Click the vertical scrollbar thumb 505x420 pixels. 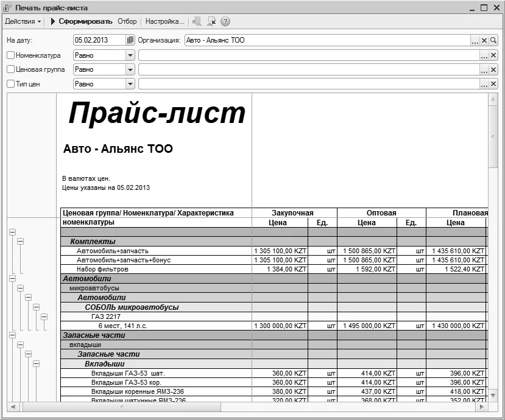493,136
